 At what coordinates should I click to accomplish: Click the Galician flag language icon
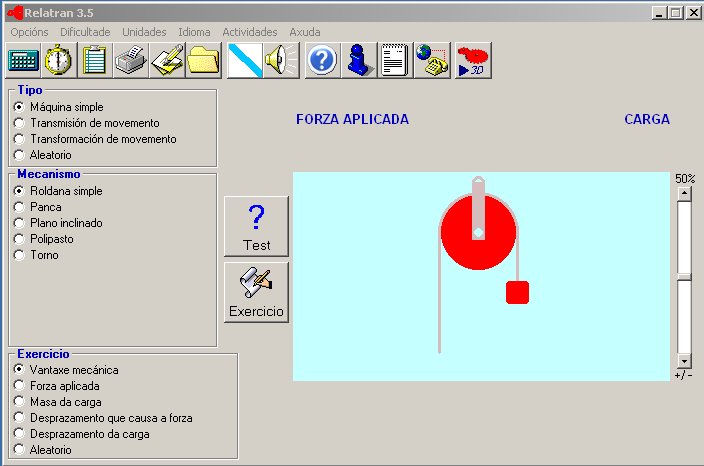[245, 61]
